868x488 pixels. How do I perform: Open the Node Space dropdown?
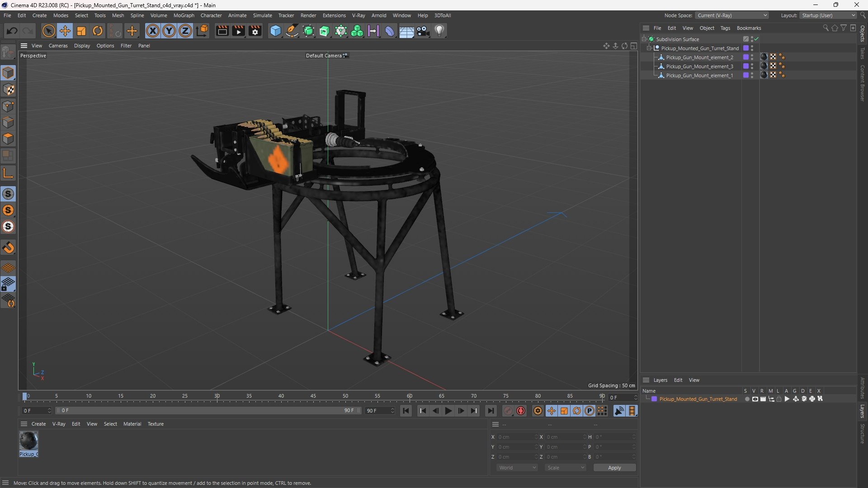732,15
